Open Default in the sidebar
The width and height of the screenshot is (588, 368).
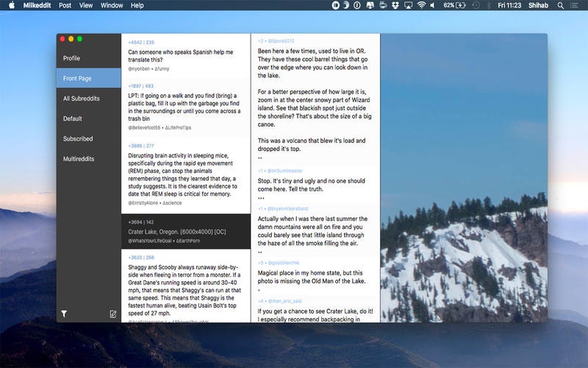click(x=88, y=118)
